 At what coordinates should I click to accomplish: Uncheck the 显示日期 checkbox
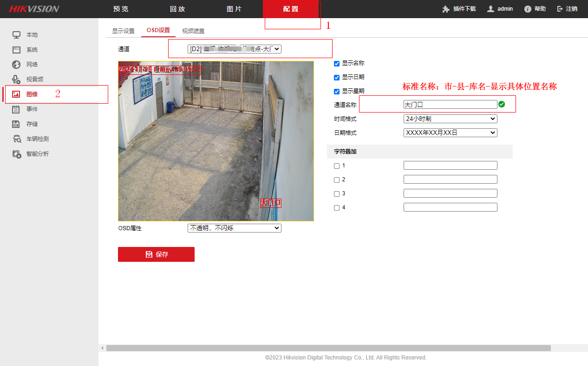(x=337, y=78)
